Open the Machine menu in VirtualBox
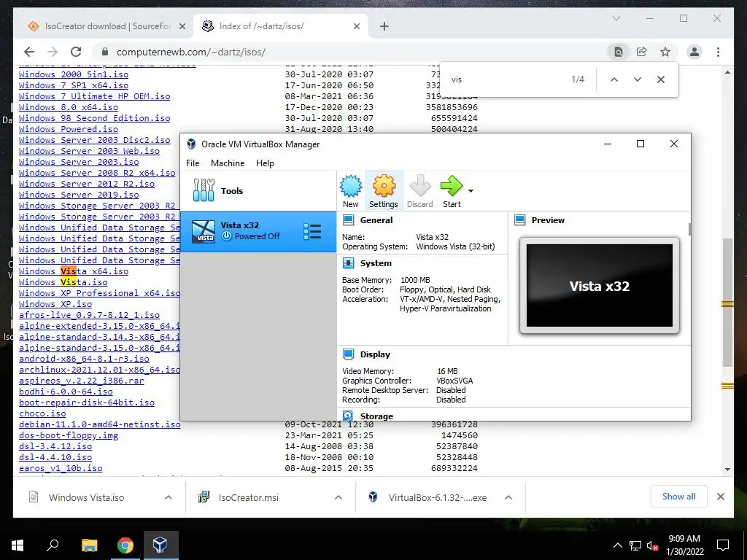Viewport: 747px width, 560px height. point(228,163)
